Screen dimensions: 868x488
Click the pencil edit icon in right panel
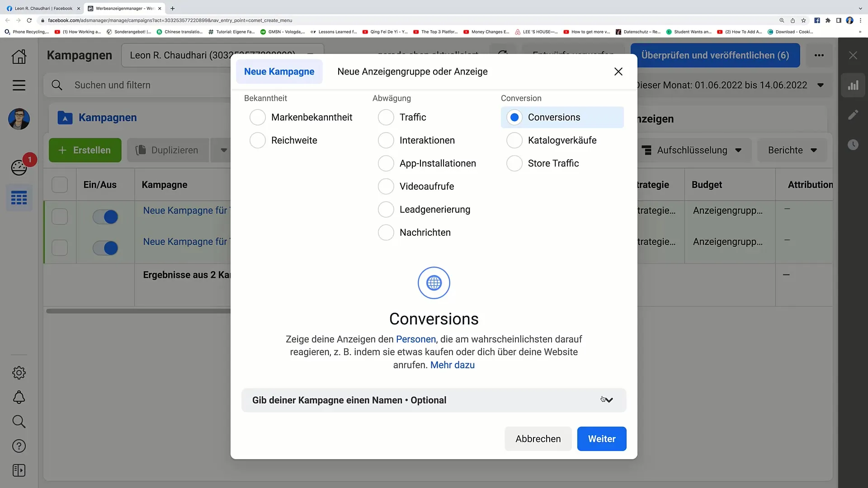click(853, 115)
